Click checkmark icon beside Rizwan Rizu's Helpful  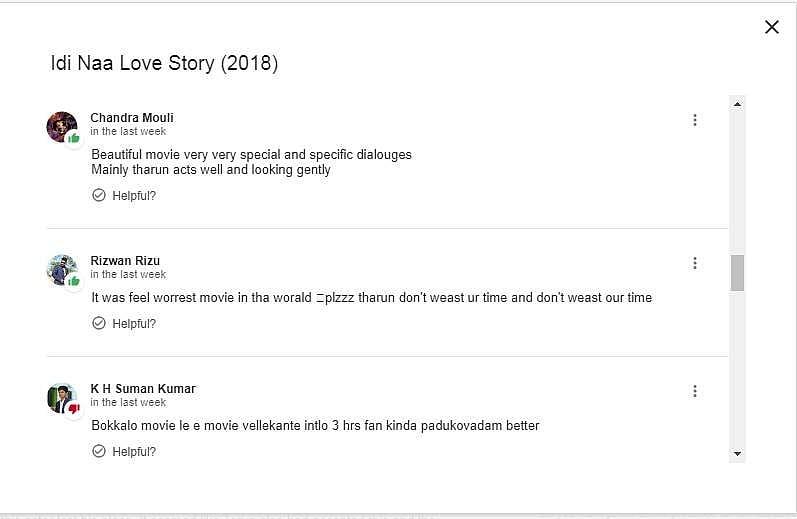pyautogui.click(x=99, y=323)
